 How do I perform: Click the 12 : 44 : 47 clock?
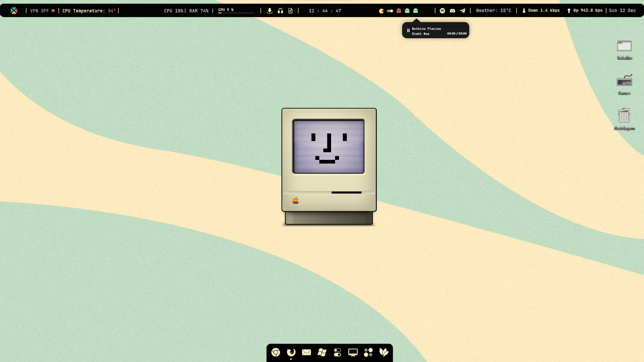[x=325, y=11]
